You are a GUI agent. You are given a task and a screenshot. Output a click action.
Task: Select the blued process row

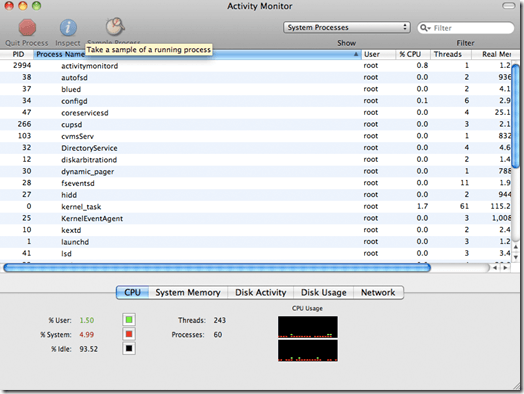256,89
